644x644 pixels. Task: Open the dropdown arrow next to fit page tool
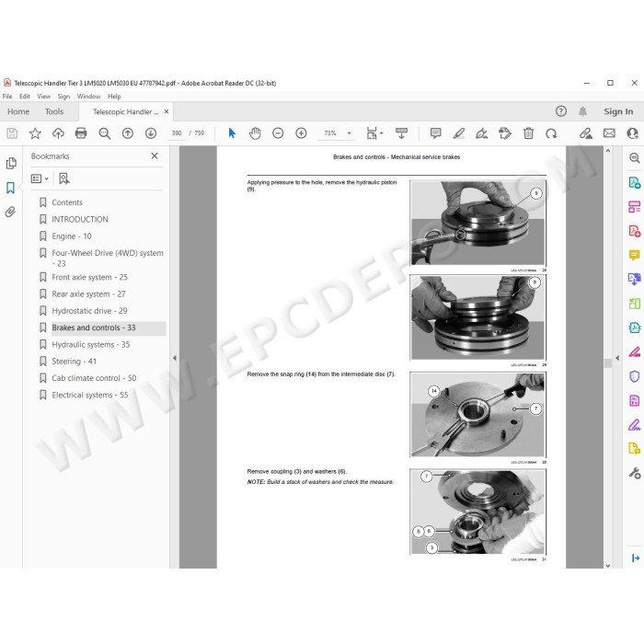[x=382, y=133]
